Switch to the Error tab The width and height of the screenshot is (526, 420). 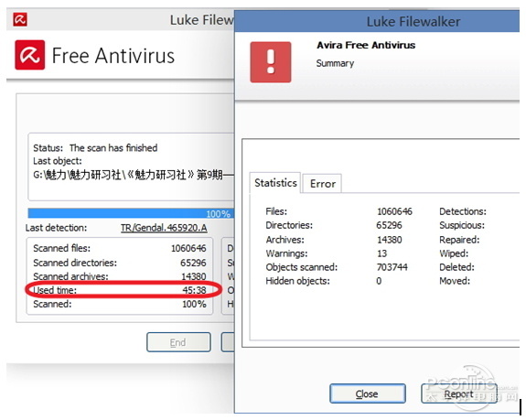322,184
